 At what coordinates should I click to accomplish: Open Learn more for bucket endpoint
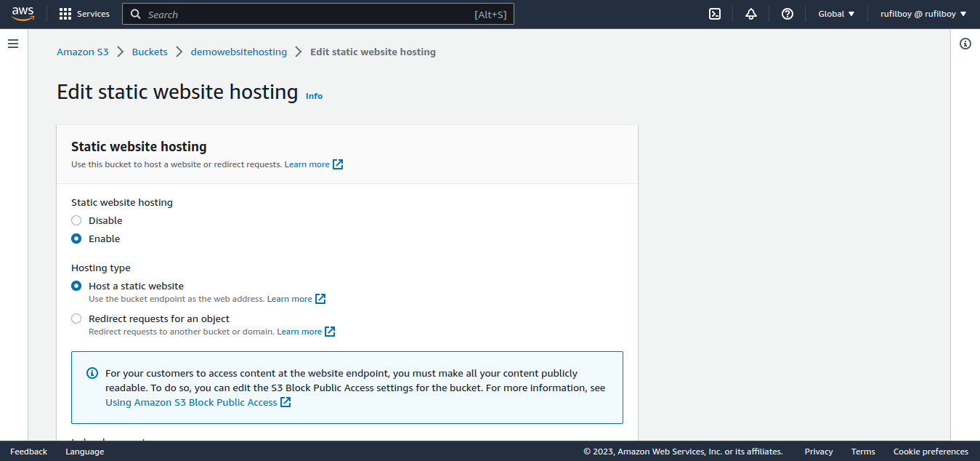[x=289, y=299]
